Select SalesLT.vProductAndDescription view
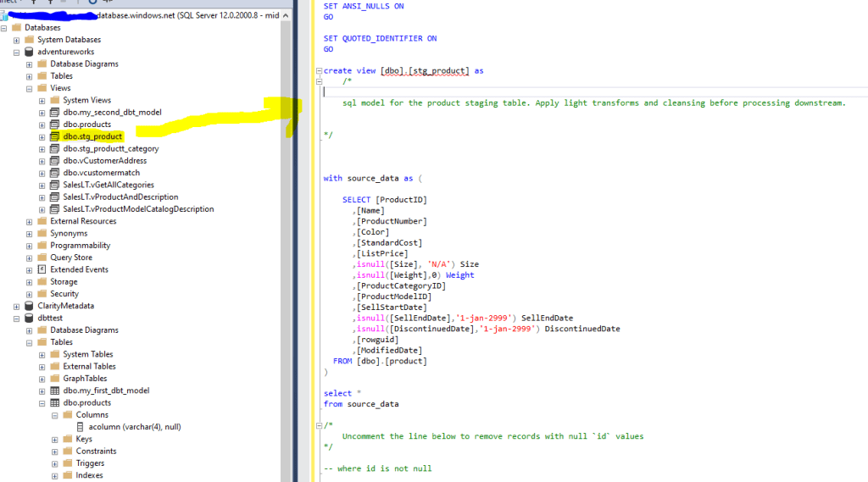Viewport: 868px width, 482px height. tap(120, 197)
